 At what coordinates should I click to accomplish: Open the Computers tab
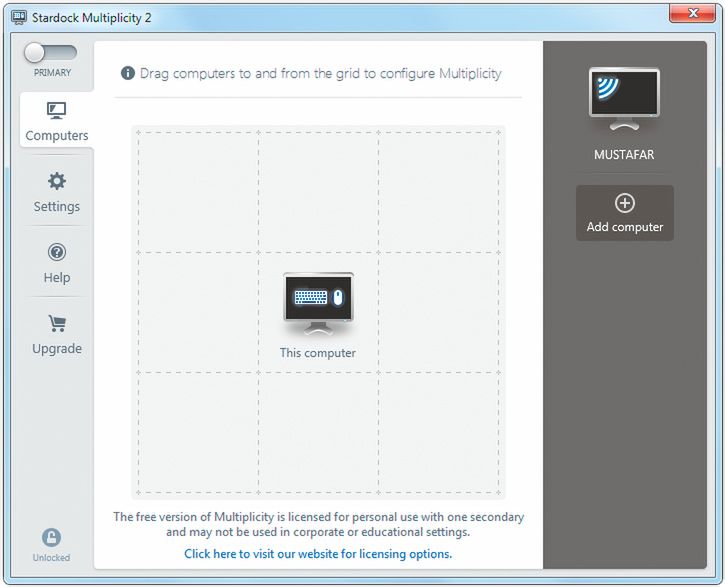56,121
